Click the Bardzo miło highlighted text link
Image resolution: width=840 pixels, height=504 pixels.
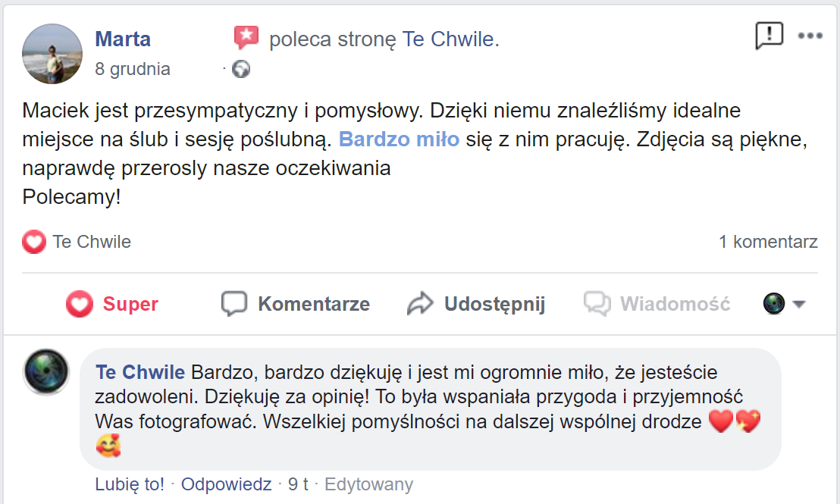[x=399, y=139]
